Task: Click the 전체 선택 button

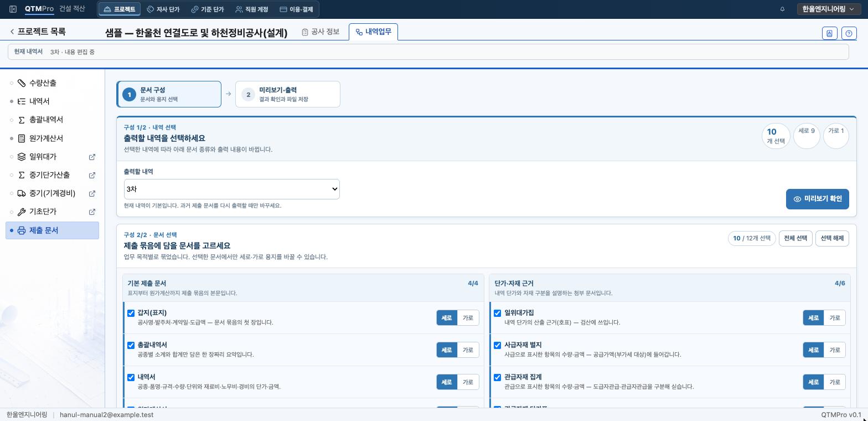Action: [795, 238]
